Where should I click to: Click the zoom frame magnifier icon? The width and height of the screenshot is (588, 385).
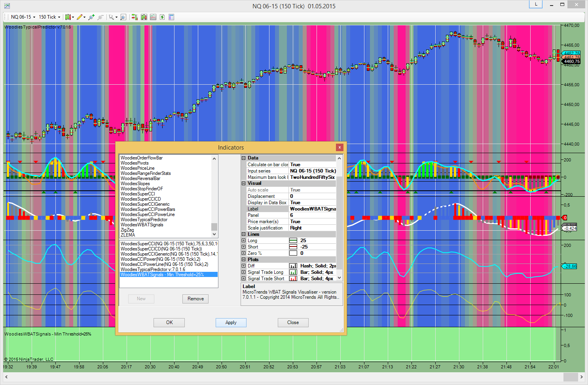[x=123, y=17]
